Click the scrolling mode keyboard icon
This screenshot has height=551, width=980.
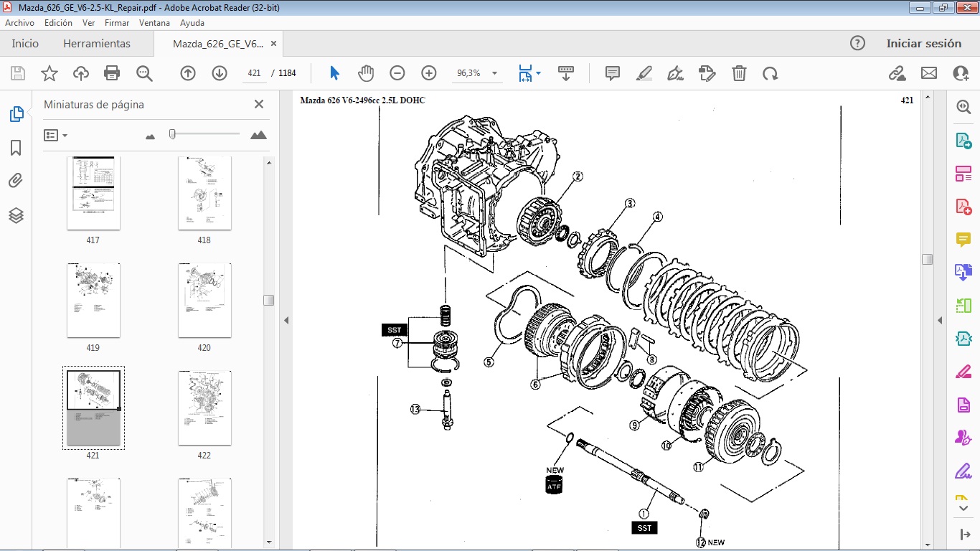click(x=566, y=73)
